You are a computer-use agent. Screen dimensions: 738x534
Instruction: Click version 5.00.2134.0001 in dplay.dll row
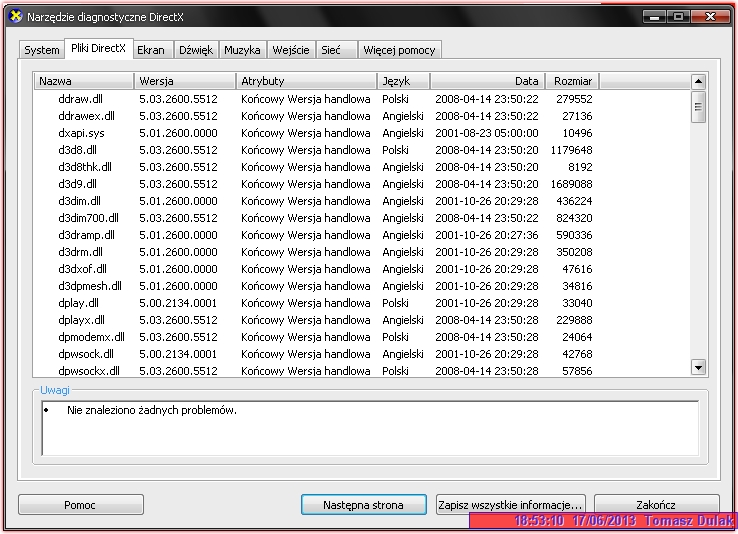point(178,303)
